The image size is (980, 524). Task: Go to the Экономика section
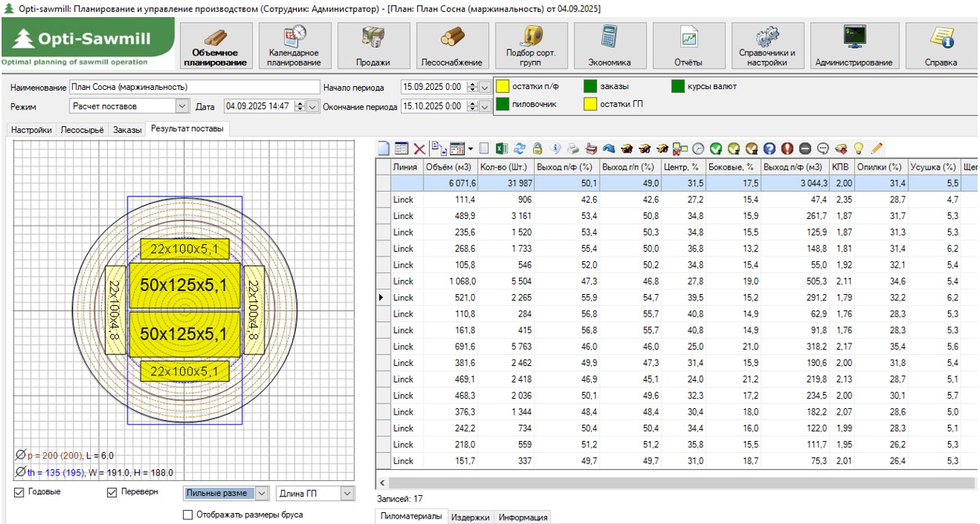pyautogui.click(x=609, y=45)
